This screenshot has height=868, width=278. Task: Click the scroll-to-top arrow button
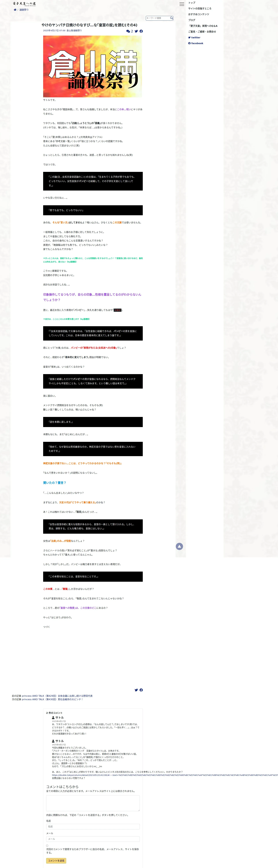(x=180, y=546)
